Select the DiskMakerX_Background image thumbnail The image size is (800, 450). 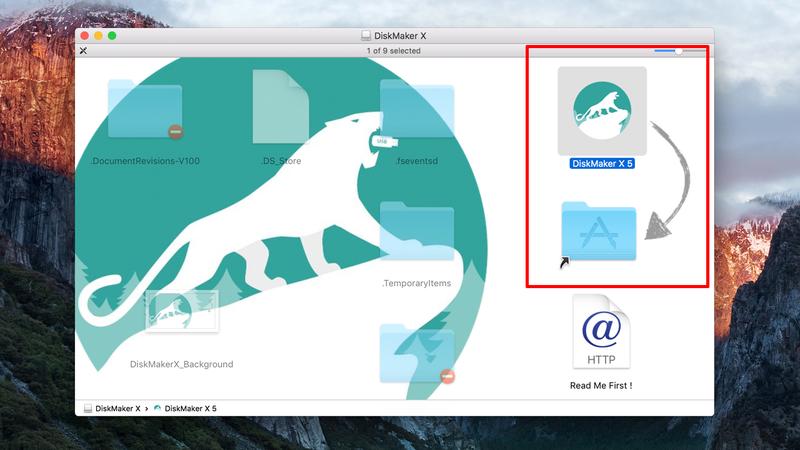click(182, 311)
